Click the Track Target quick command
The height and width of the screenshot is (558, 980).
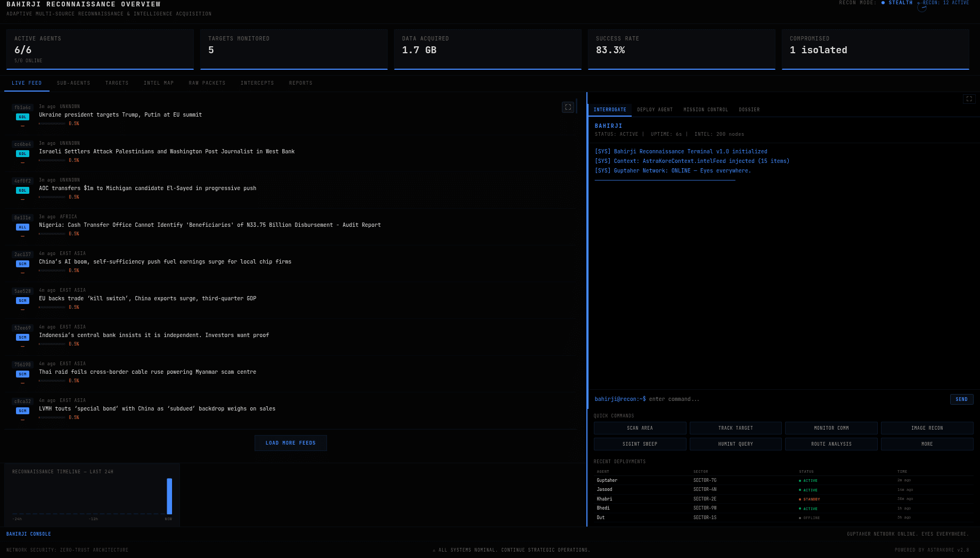pos(736,428)
